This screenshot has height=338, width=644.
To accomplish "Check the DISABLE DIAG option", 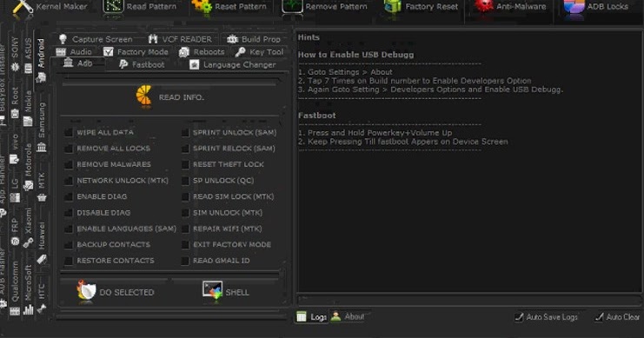I will [69, 213].
